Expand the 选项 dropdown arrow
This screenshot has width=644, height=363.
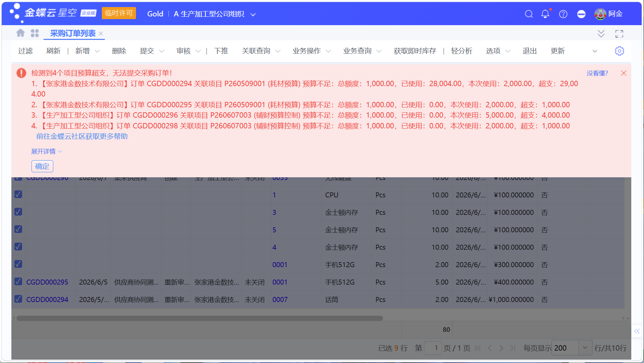[x=508, y=51]
